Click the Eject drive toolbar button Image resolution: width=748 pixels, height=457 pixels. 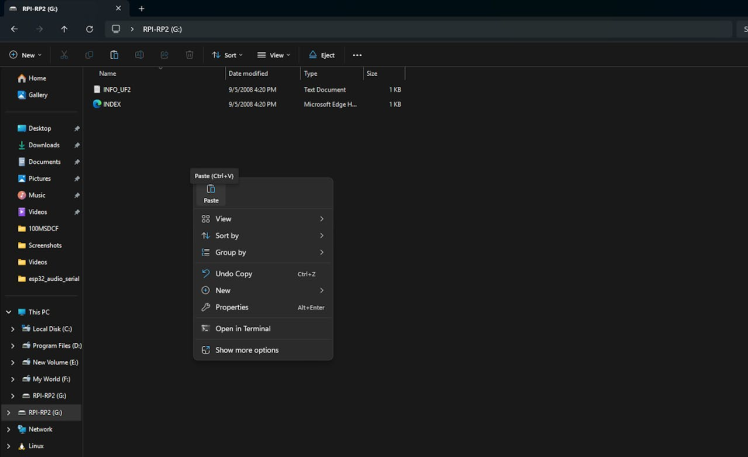322,55
